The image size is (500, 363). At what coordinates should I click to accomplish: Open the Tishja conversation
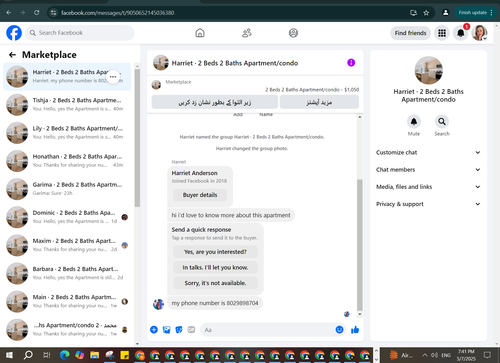[x=67, y=105]
